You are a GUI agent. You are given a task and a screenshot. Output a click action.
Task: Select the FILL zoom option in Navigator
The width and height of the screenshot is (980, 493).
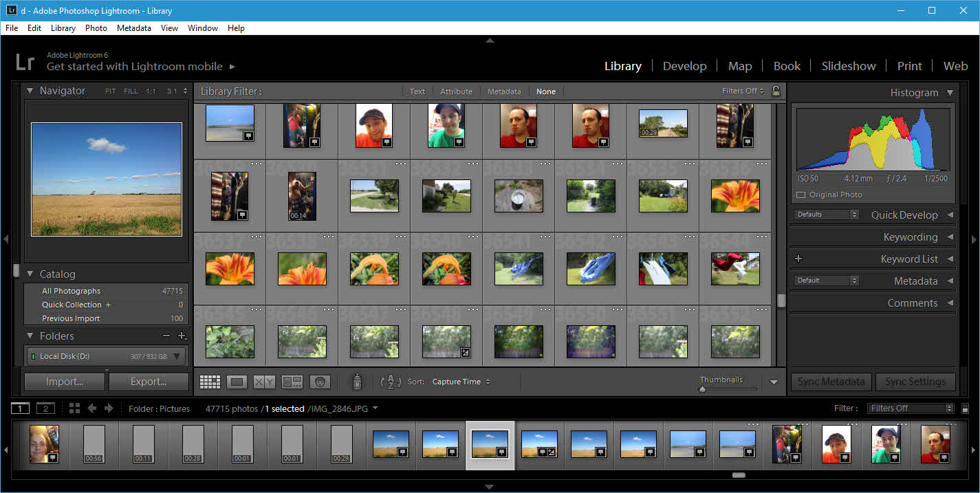[131, 91]
